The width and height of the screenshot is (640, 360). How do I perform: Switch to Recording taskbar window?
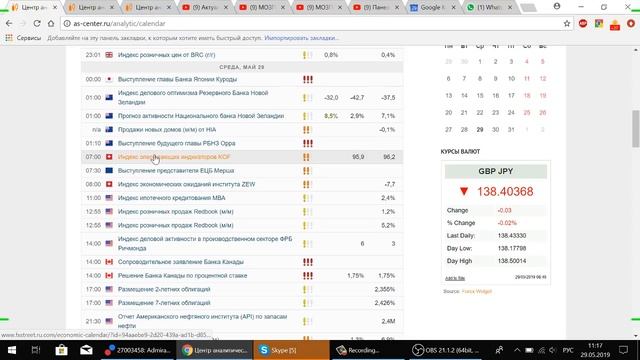[368, 350]
